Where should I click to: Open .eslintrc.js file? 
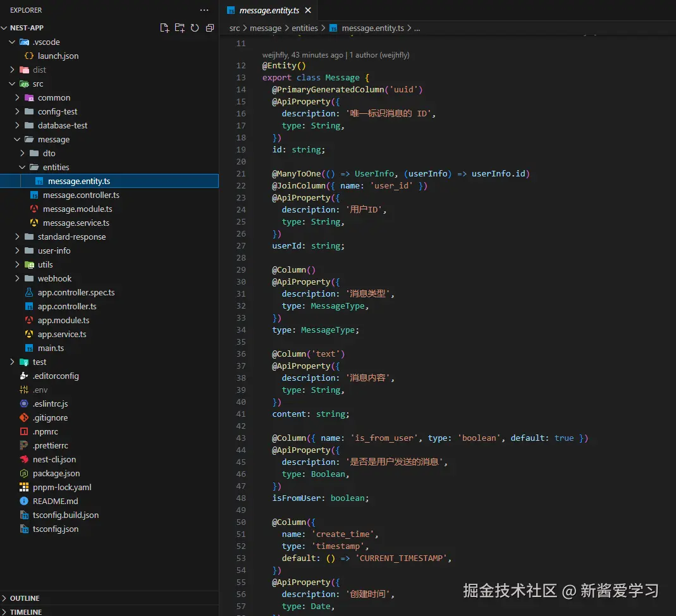click(50, 404)
